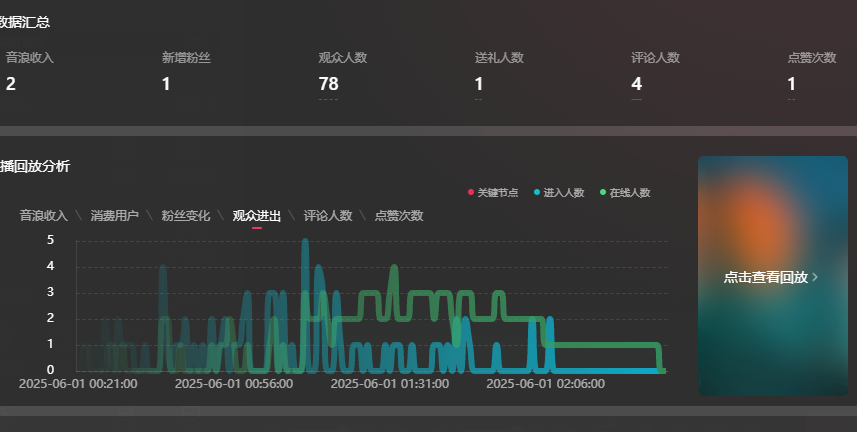Click the y-axis value 5
This screenshot has width=857, height=432.
click(50, 240)
